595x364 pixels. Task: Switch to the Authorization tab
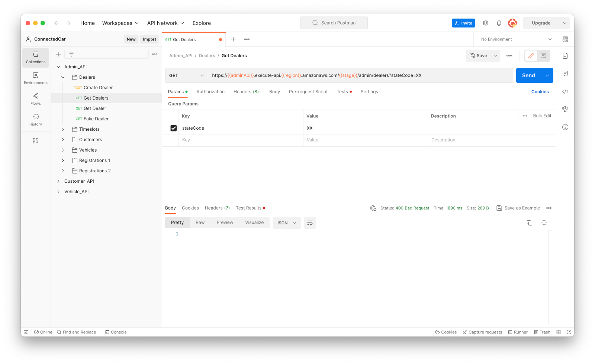click(x=210, y=92)
